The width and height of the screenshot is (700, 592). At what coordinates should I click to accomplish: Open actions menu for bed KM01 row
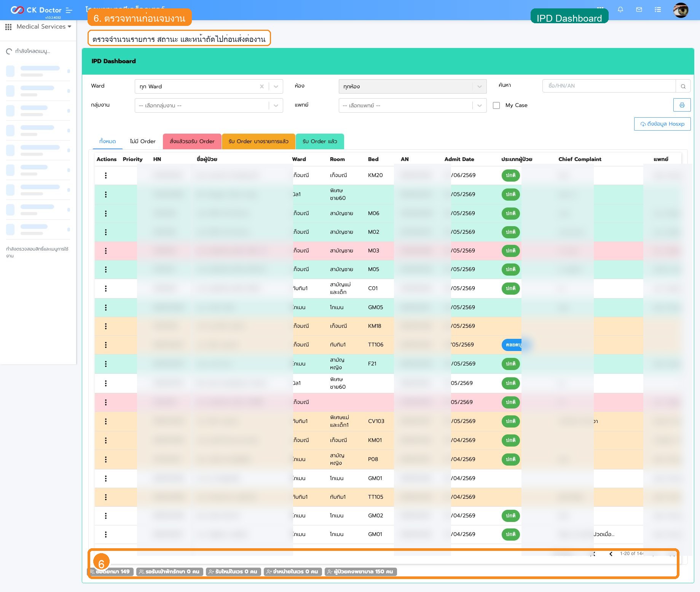(106, 440)
